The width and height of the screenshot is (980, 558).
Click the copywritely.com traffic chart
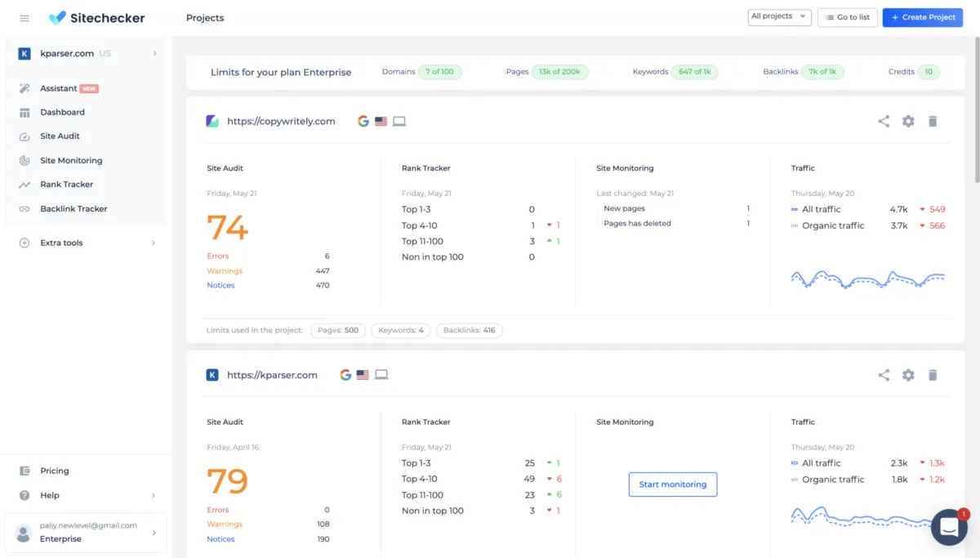point(867,279)
